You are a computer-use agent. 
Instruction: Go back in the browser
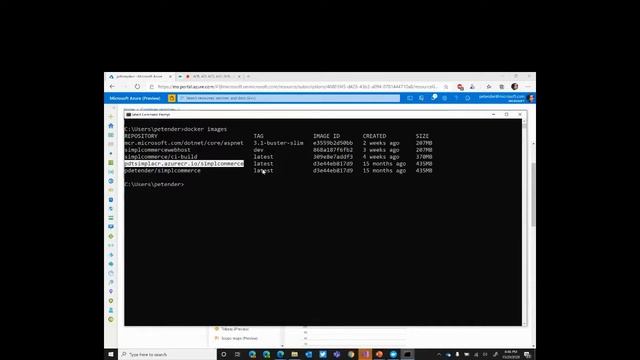click(x=112, y=87)
